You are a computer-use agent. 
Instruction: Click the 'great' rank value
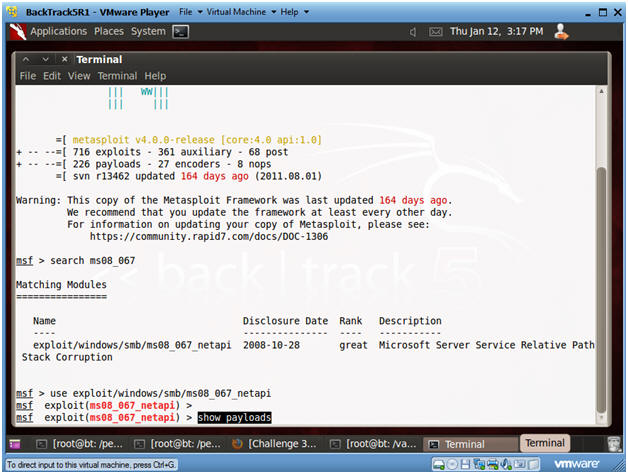(353, 345)
